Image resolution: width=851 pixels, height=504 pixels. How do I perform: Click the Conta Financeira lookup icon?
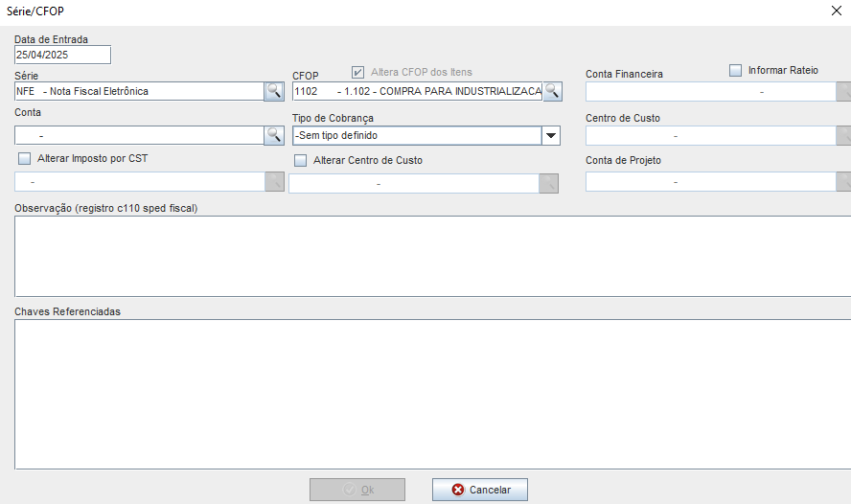[843, 92]
